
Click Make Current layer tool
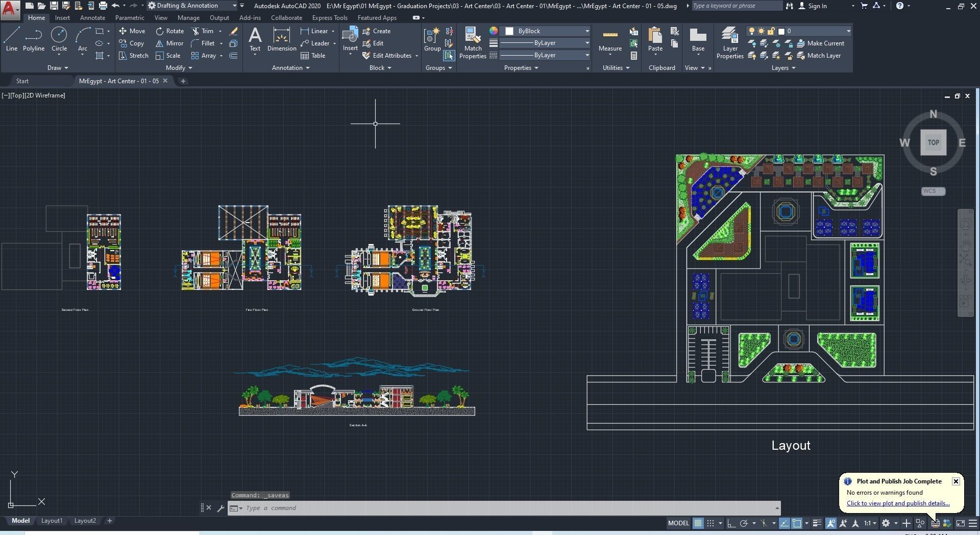[820, 43]
